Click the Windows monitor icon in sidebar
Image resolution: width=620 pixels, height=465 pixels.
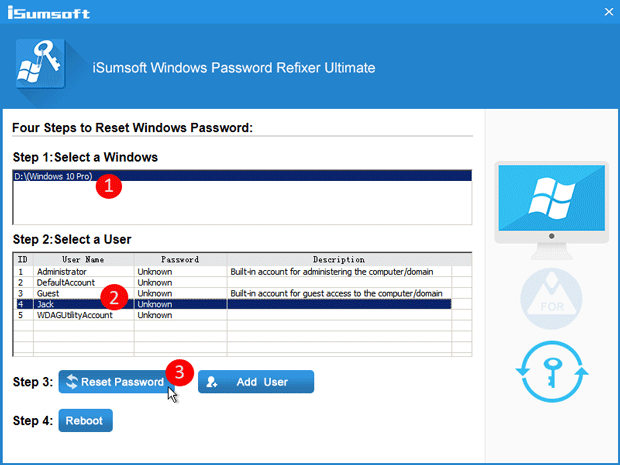[x=552, y=210]
